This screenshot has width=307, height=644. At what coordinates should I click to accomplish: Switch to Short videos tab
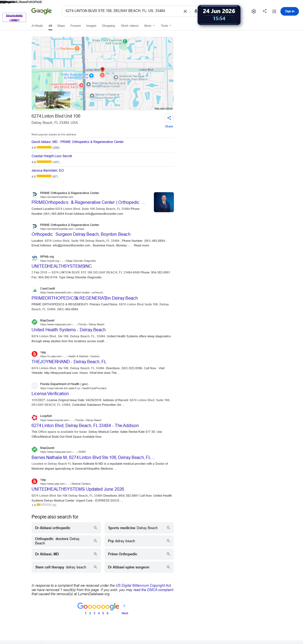point(130,26)
